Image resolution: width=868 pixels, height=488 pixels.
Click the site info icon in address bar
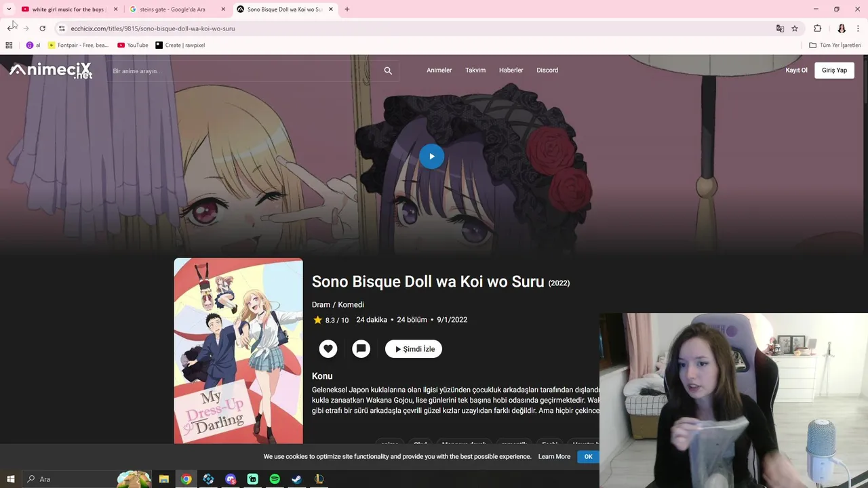61,28
